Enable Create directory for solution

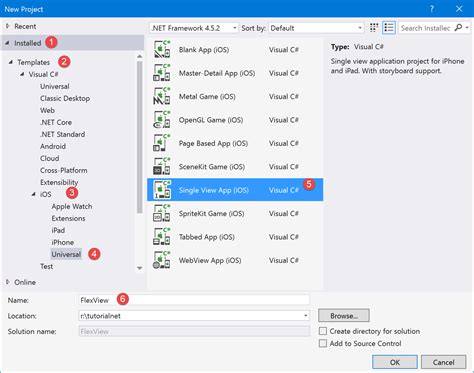(323, 331)
